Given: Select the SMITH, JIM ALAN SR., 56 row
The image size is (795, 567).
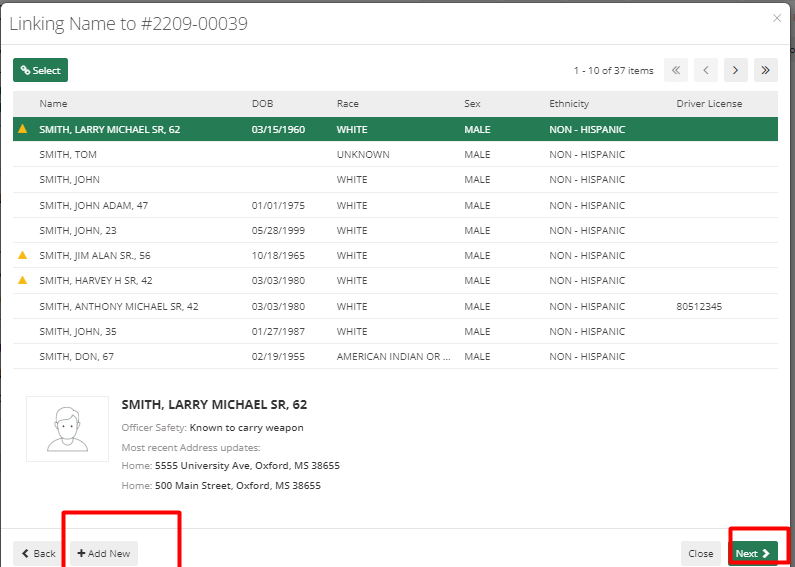Looking at the screenshot, I should tap(395, 255).
